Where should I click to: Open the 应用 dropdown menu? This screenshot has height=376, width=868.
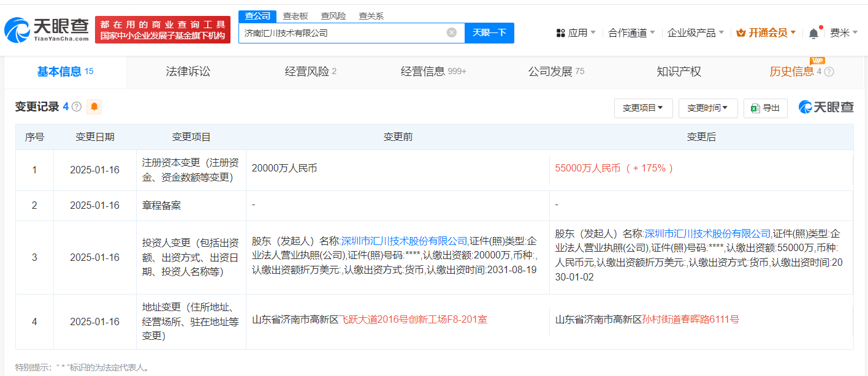tap(575, 32)
